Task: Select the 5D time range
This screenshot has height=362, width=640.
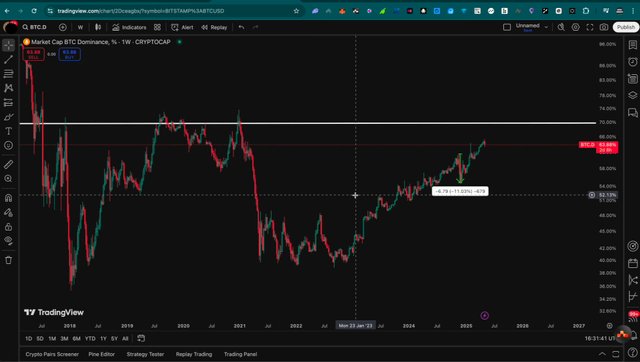Action: (x=40, y=338)
